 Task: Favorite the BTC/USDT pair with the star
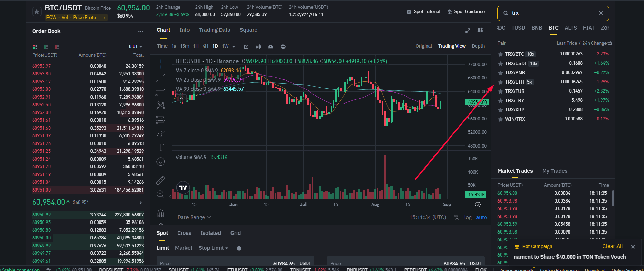[x=37, y=12]
